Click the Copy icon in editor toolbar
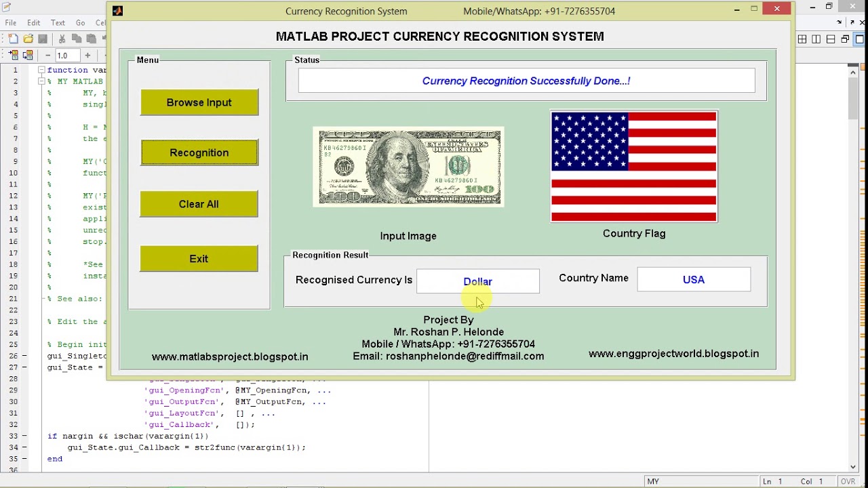Viewport: 868px width, 488px height. pyautogui.click(x=77, y=39)
